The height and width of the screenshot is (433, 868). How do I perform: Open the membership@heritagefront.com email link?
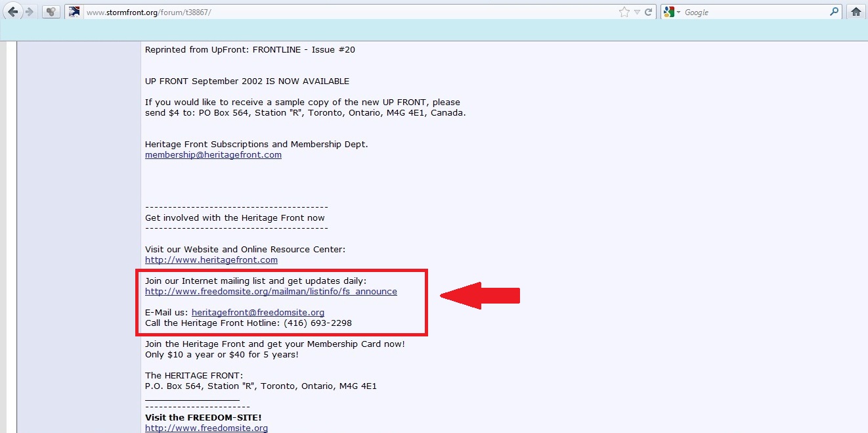pos(213,155)
